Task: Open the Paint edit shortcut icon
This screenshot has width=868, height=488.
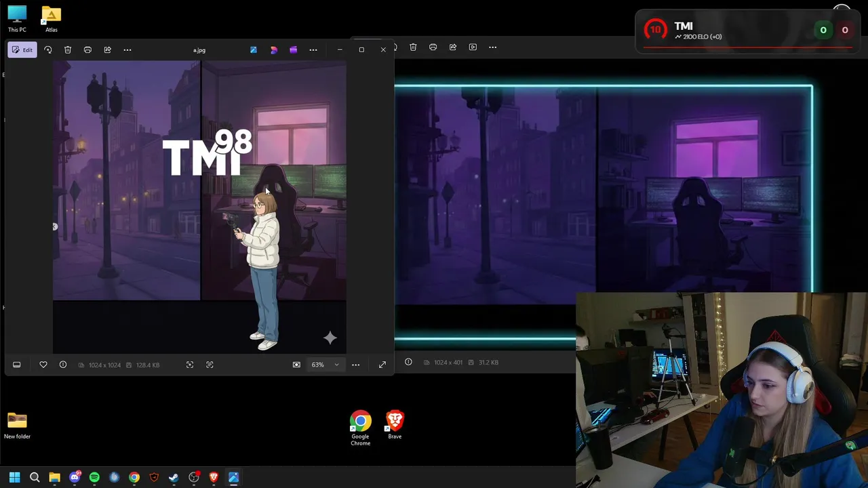Action: 254,49
